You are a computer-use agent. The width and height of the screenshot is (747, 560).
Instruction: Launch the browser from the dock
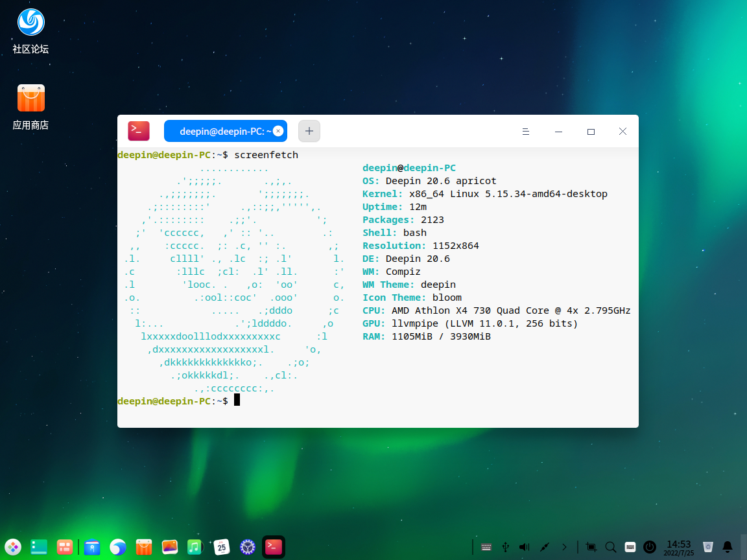[117, 547]
